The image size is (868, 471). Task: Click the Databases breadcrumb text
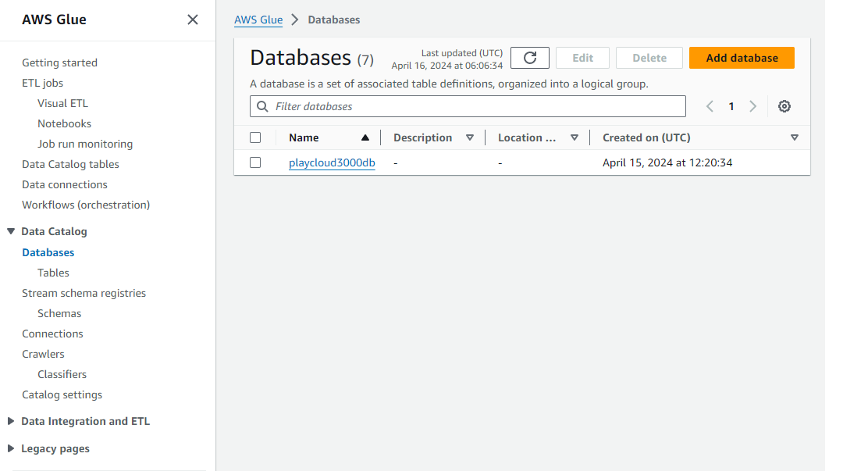334,20
